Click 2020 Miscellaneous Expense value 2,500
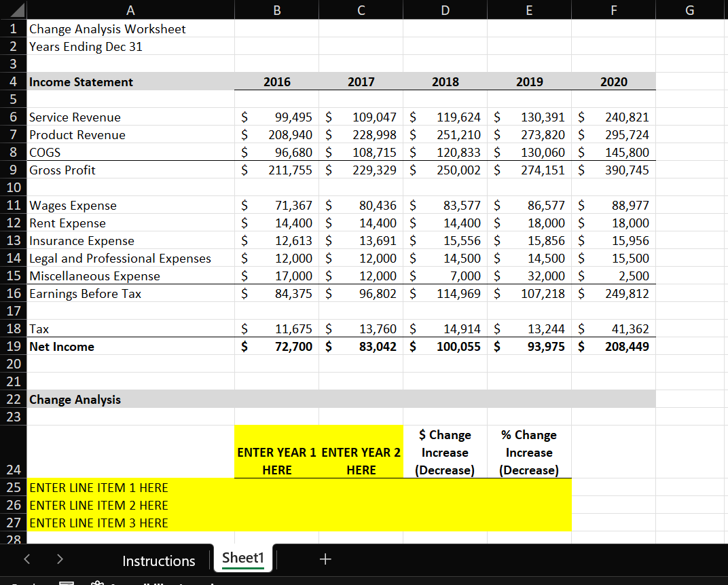This screenshot has height=585, width=728. [614, 276]
